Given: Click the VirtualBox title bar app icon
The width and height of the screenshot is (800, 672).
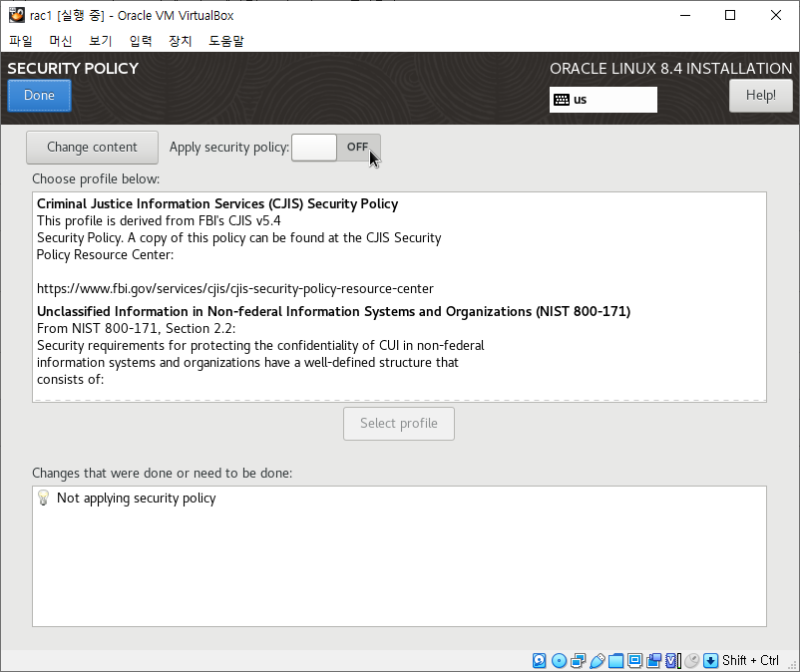Looking at the screenshot, I should pos(17,15).
